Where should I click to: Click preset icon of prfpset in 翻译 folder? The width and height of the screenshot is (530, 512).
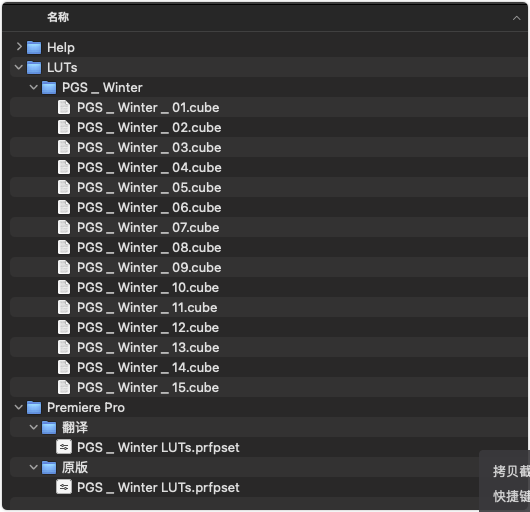[x=64, y=447]
